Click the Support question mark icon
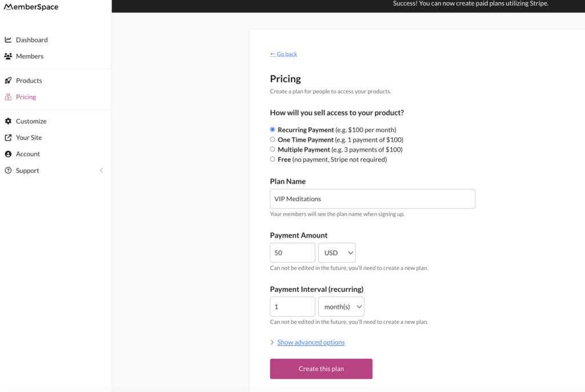 [x=8, y=171]
